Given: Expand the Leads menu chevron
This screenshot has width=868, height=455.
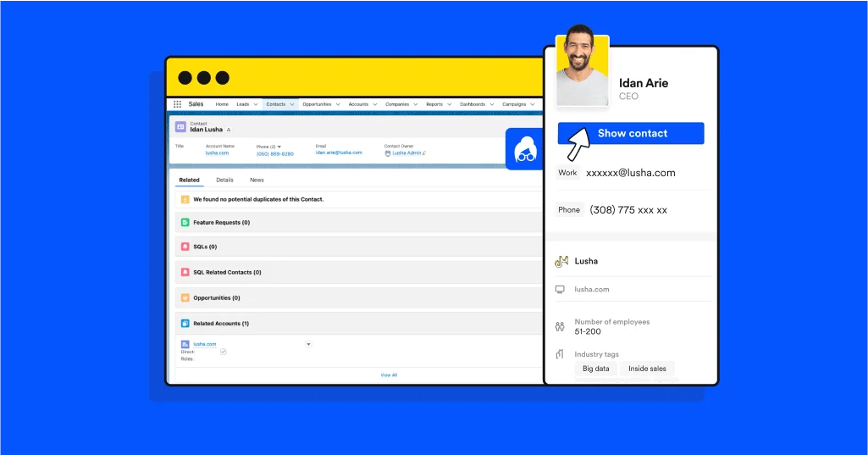Looking at the screenshot, I should click(255, 104).
